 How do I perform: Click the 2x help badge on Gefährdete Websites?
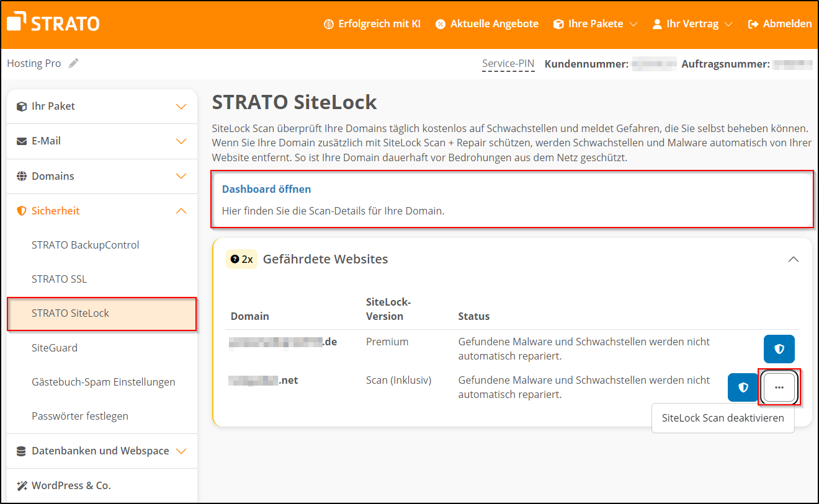(241, 259)
